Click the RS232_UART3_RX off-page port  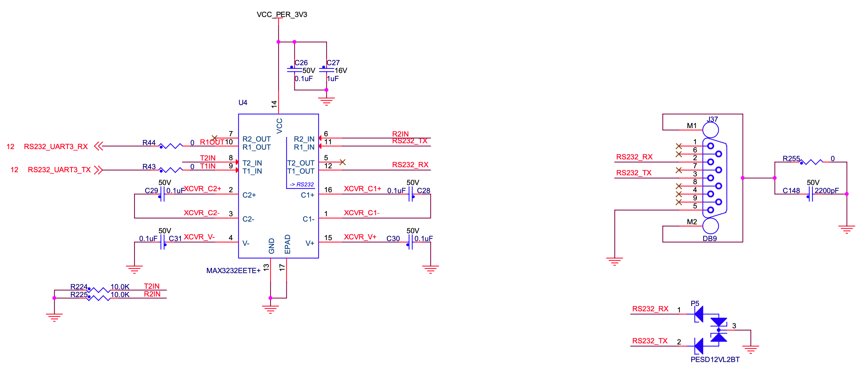coord(98,146)
